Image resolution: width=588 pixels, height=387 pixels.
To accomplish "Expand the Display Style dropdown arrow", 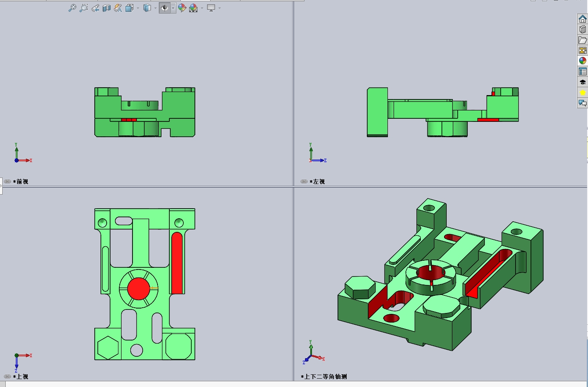I will (155, 8).
